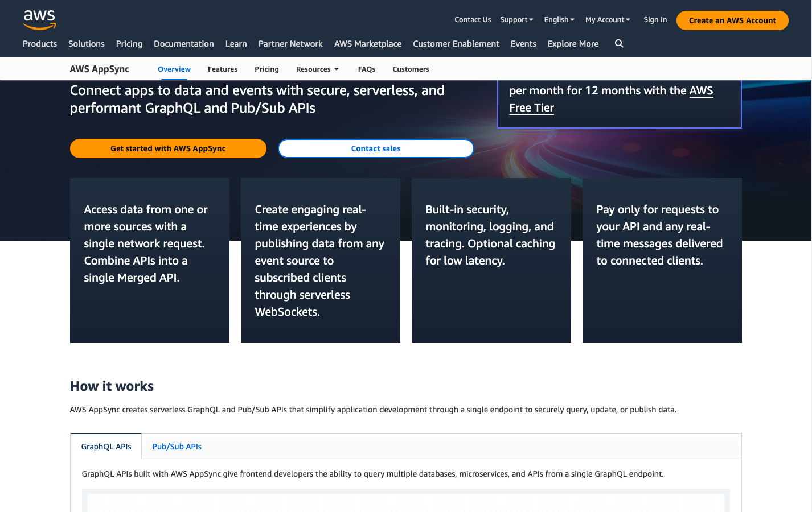Click the Contact Us link
812x512 pixels.
[x=473, y=20]
